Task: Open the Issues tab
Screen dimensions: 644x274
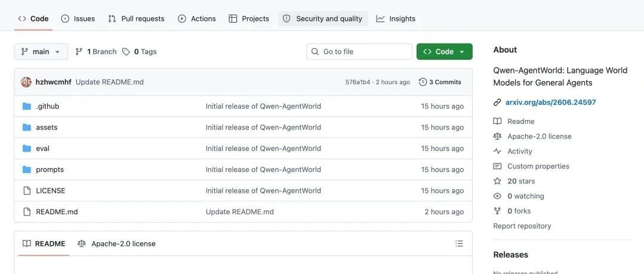Action: pos(78,19)
